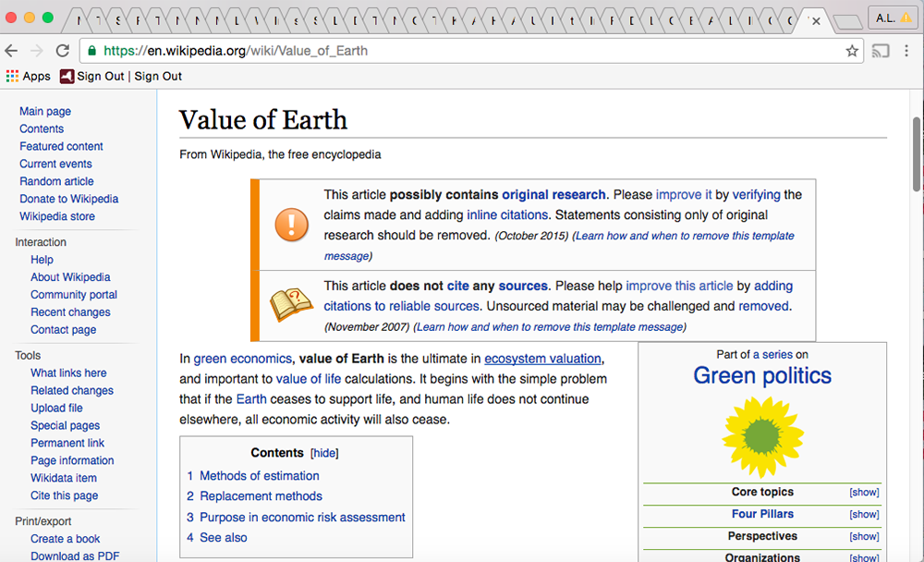Hide the Contents table
The width and height of the screenshot is (924, 562).
[324, 453]
